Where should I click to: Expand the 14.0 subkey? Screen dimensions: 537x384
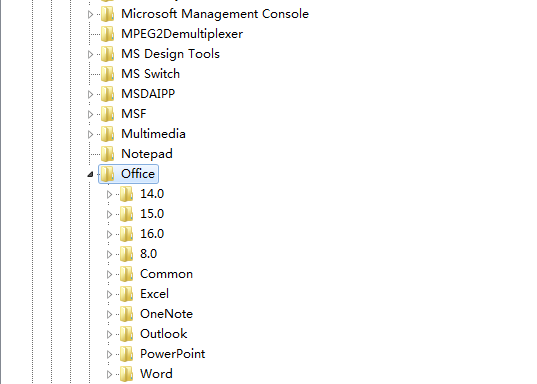click(110, 195)
